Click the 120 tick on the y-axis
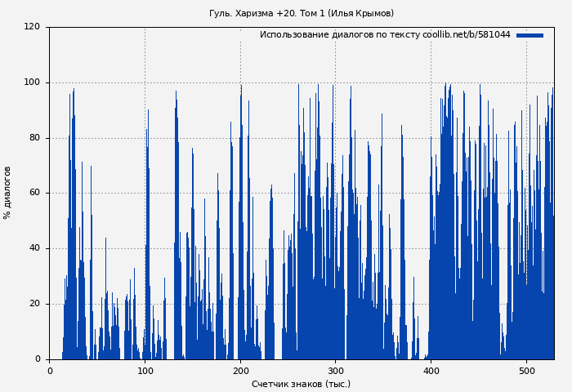 click(32, 27)
